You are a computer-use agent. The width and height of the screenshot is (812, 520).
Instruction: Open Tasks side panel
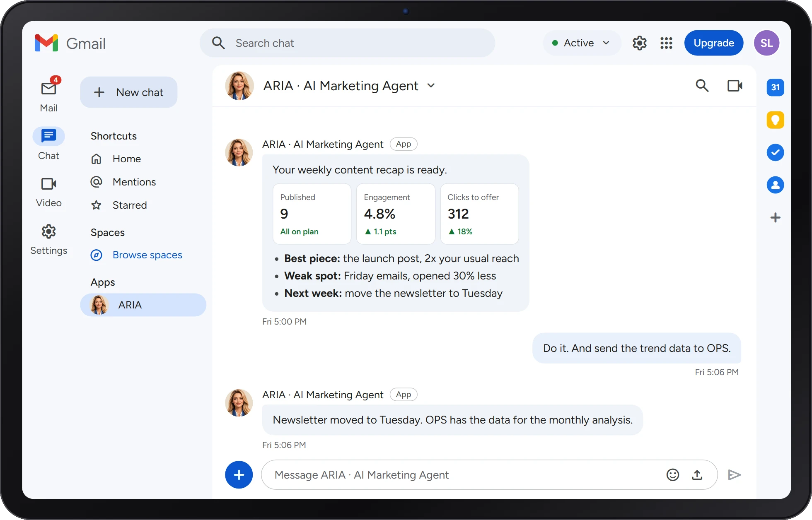pos(775,152)
